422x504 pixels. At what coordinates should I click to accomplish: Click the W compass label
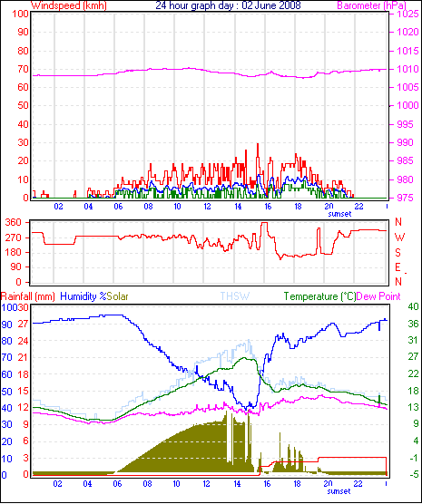pos(399,237)
